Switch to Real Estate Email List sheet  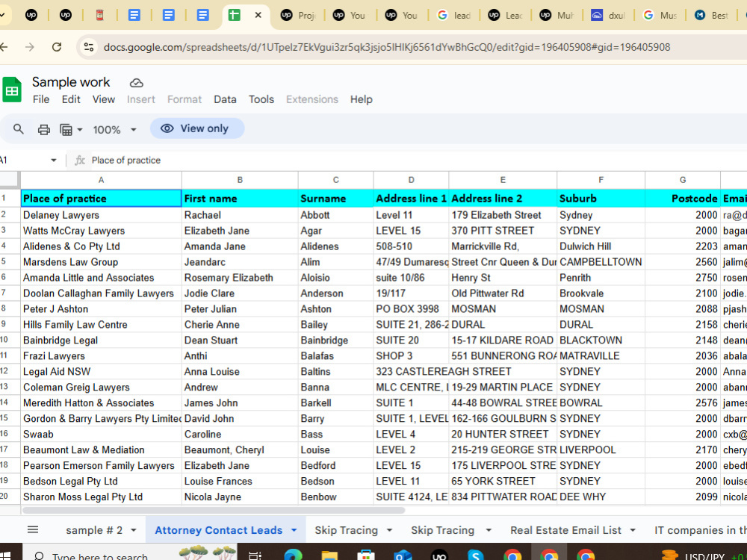tap(565, 530)
